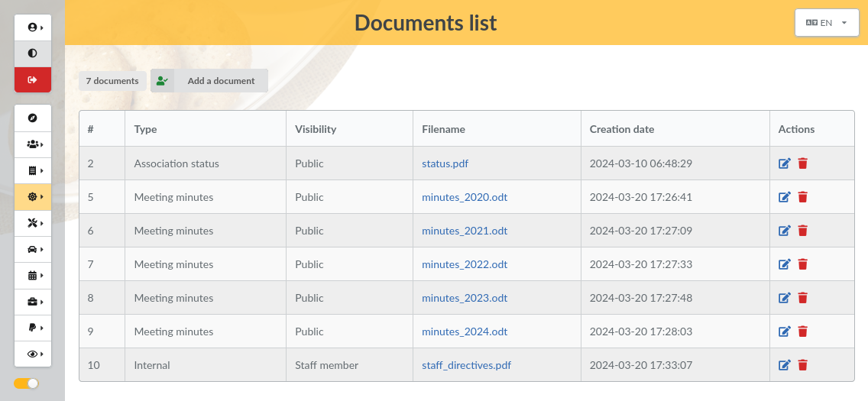The height and width of the screenshot is (401, 868).
Task: Open the minutes_2024.odt file link
Action: [x=465, y=331]
